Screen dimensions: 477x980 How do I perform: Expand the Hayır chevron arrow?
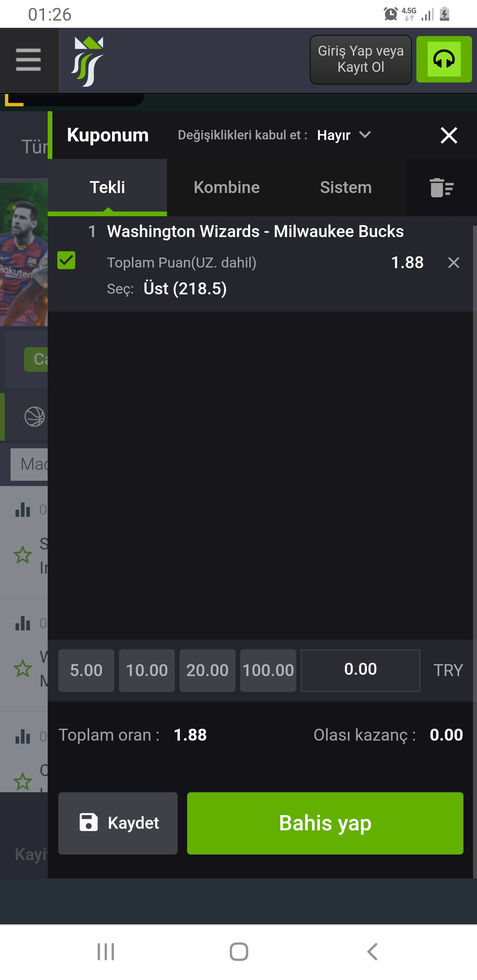coord(365,135)
